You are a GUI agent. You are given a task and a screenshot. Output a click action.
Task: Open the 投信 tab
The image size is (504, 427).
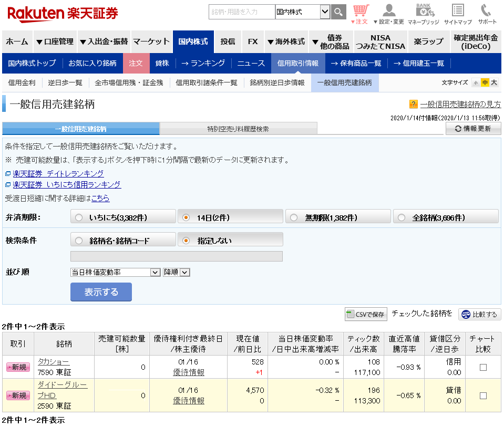(228, 42)
